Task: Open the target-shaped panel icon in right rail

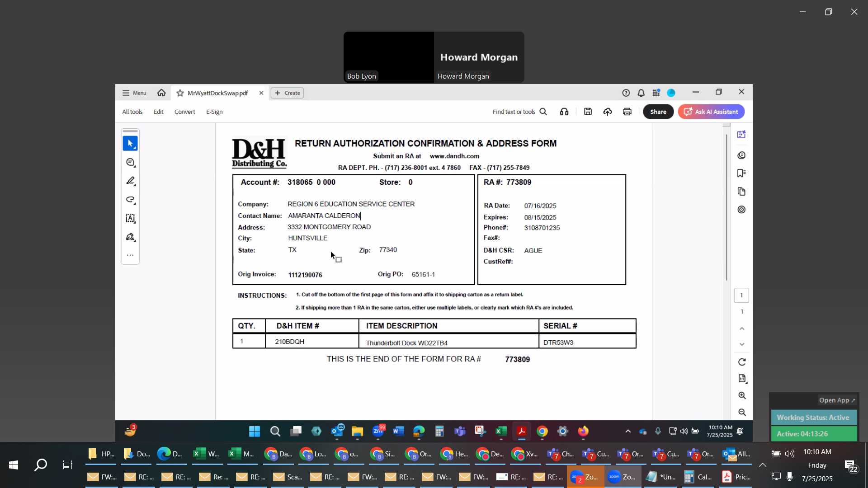Action: pos(741,210)
